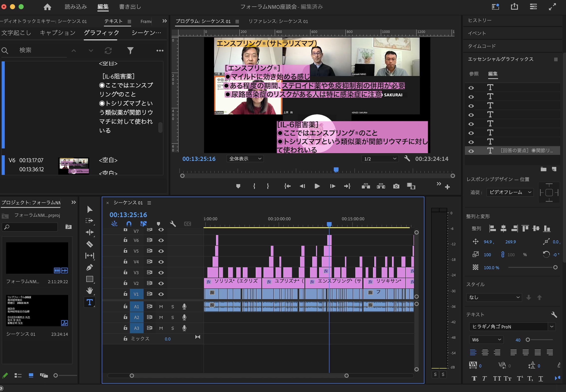Click the font size slider next to 40
This screenshot has width=566, height=392.
point(539,340)
